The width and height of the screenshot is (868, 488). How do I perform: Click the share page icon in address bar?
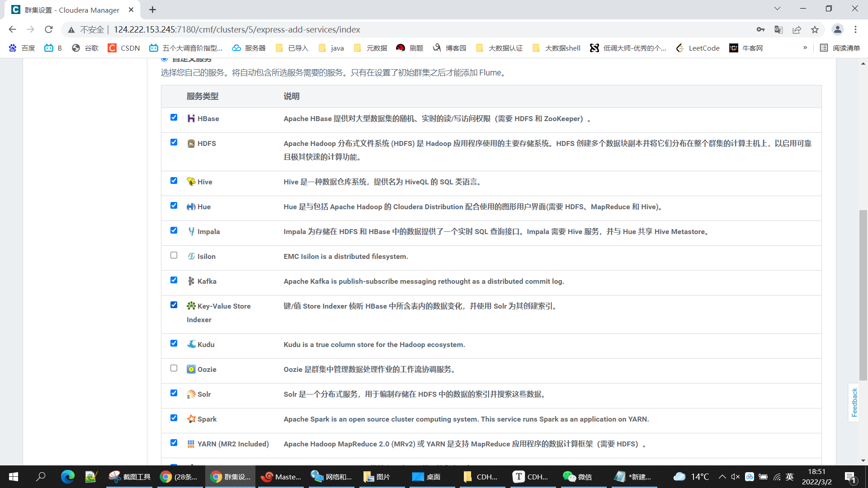click(797, 29)
